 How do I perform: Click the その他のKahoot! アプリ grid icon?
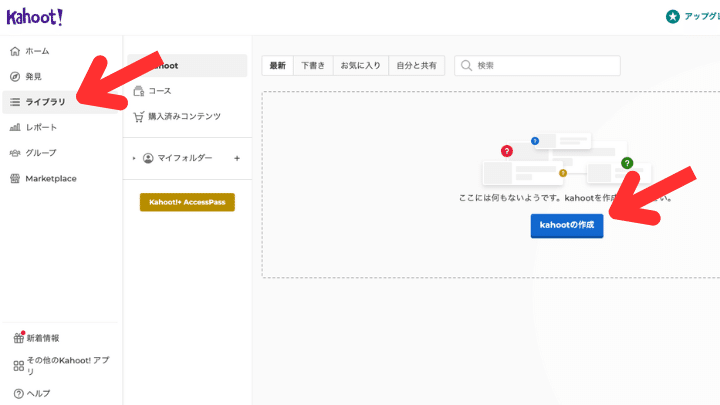[18, 366]
